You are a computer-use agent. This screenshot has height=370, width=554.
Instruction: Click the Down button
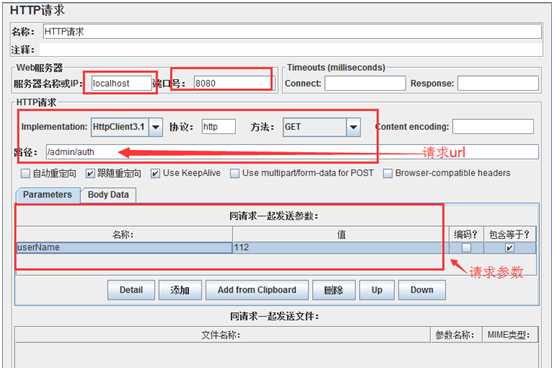(422, 290)
